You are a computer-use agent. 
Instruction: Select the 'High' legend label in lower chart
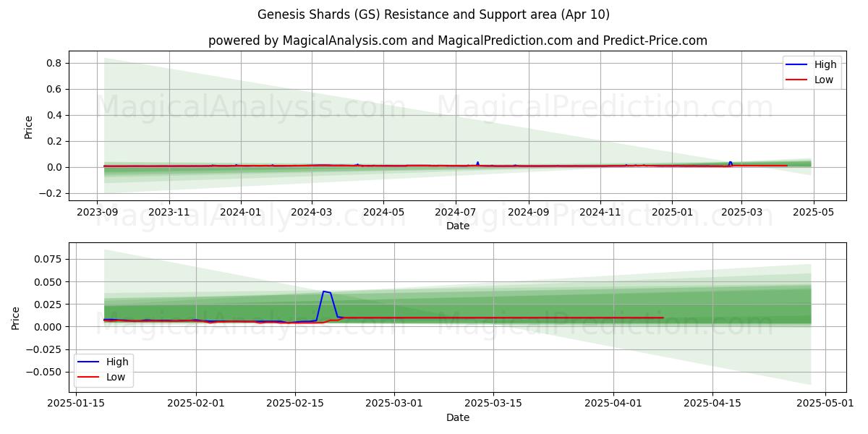click(117, 362)
